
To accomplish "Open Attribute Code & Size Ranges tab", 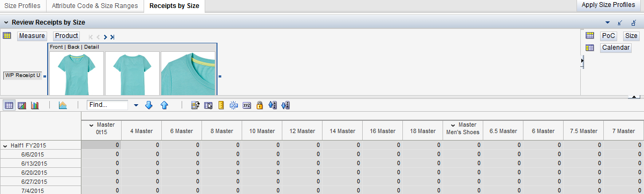I will tap(95, 6).
